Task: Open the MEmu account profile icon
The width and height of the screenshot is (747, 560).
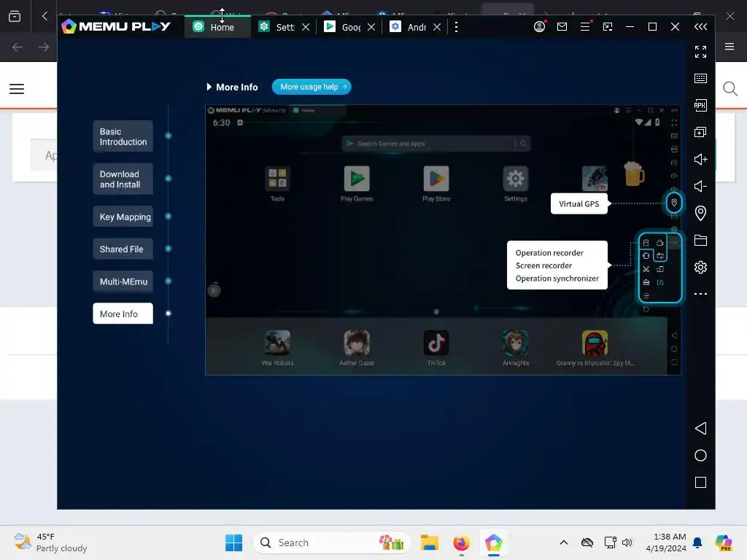Action: (x=539, y=27)
